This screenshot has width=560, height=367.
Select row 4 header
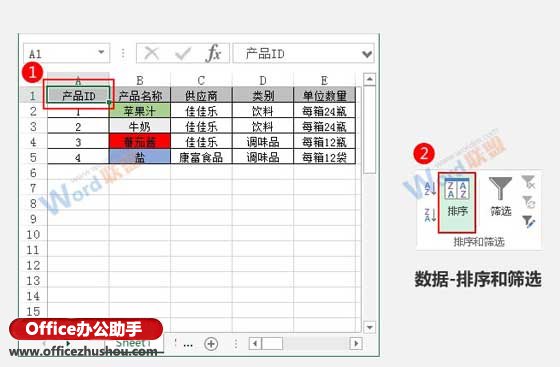pyautogui.click(x=33, y=142)
